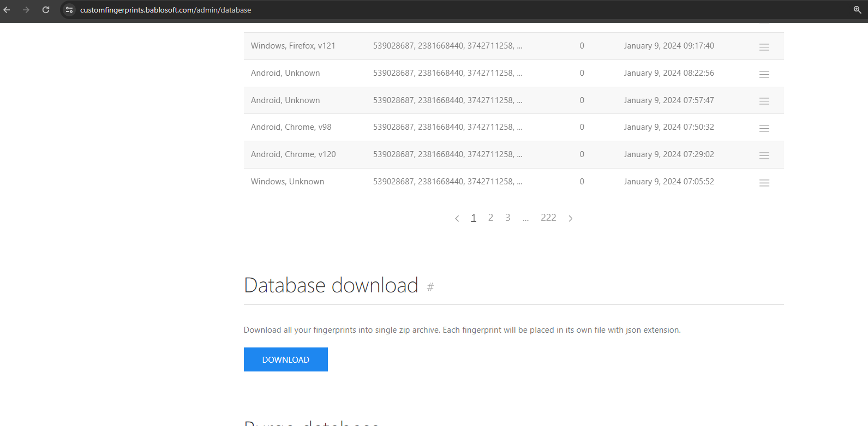The width and height of the screenshot is (868, 426).
Task: Select page 2 in pagination
Action: tap(490, 218)
